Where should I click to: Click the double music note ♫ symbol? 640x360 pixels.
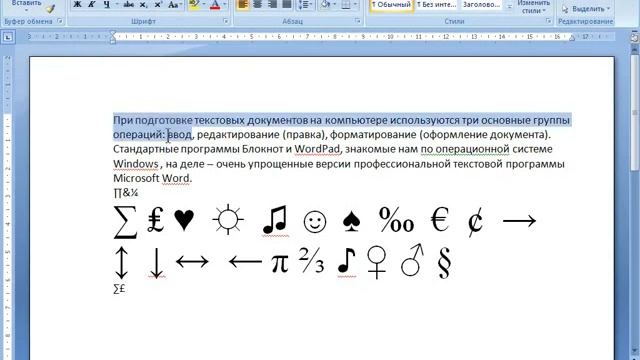275,220
